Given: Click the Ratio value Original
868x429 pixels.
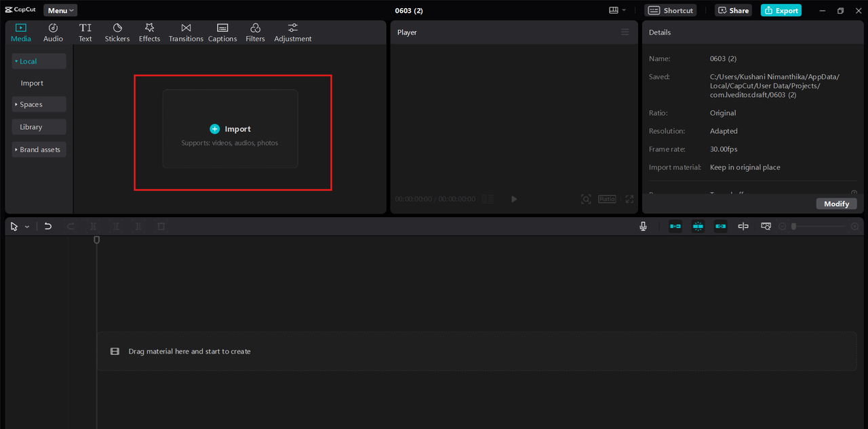Looking at the screenshot, I should [x=723, y=113].
